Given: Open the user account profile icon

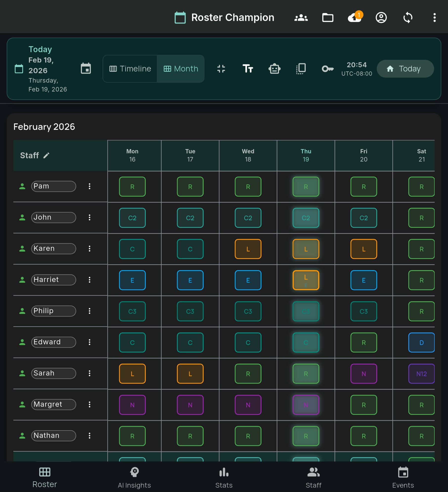Looking at the screenshot, I should point(381,18).
